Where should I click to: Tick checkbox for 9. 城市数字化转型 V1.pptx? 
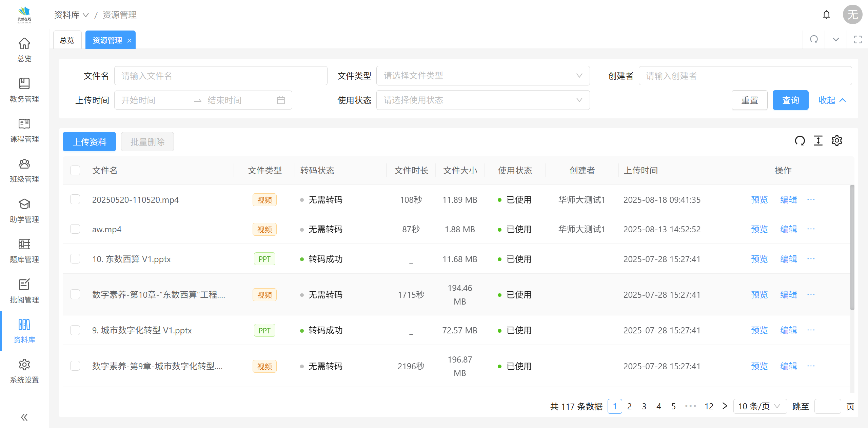(x=75, y=330)
